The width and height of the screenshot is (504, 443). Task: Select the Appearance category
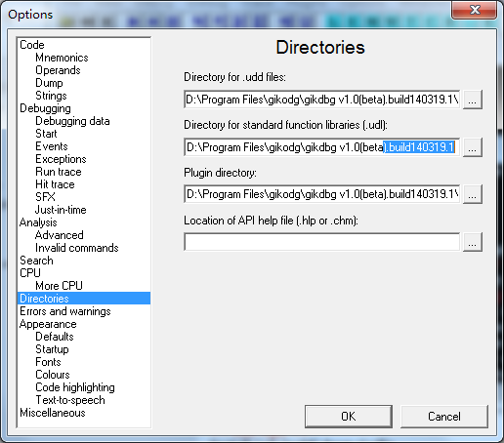click(x=48, y=324)
